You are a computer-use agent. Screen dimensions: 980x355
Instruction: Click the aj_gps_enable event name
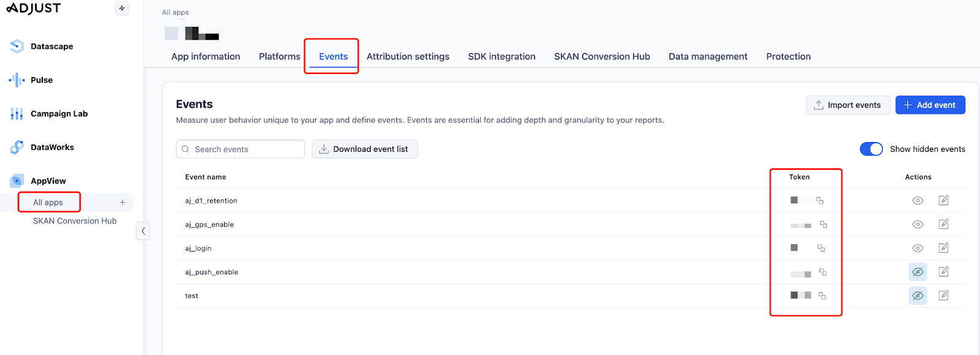[x=209, y=225]
